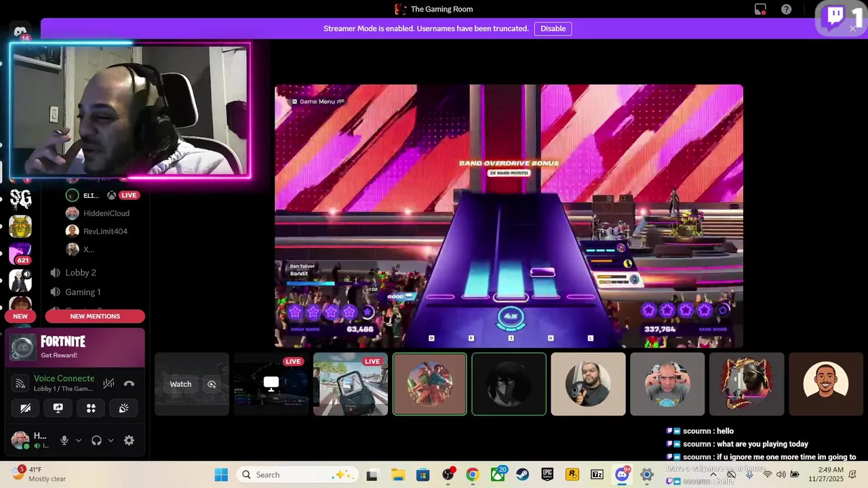Open Fortnite Get Reward promo
Screen dimensions: 868x488
[75, 348]
